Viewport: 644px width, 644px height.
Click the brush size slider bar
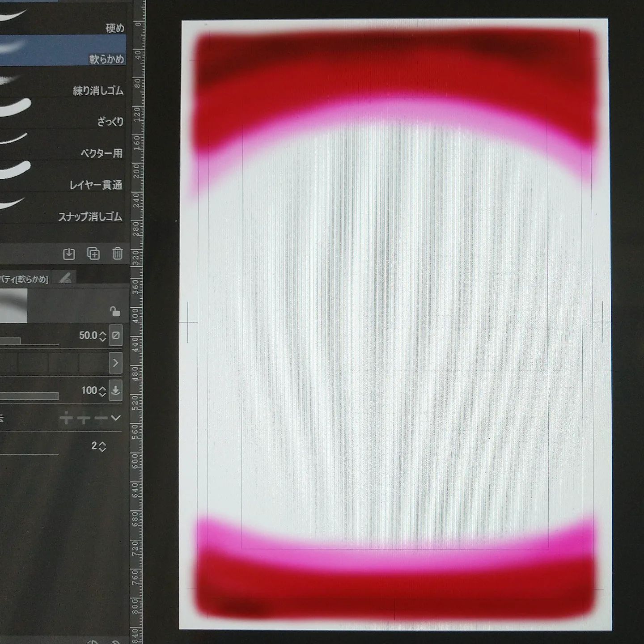click(29, 342)
